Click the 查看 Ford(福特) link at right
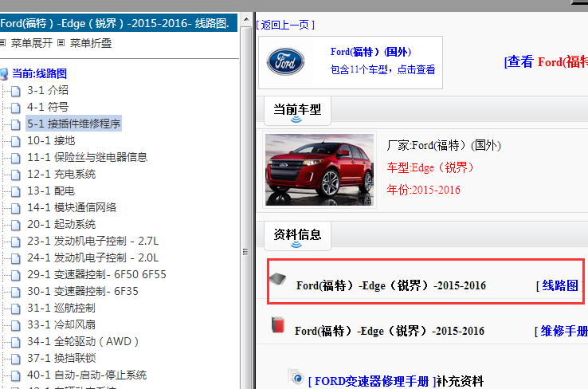This screenshot has width=588, height=389. 546,62
